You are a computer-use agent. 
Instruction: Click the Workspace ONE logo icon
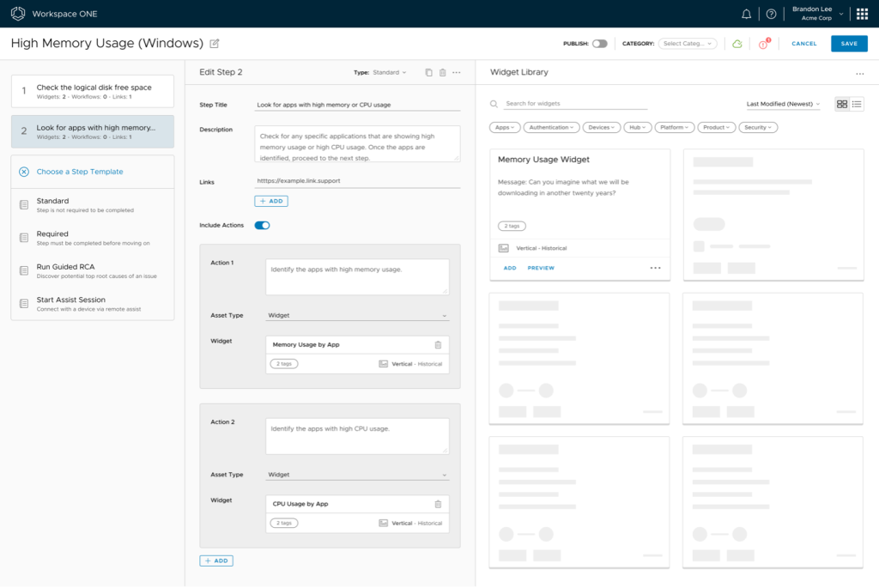(x=18, y=14)
